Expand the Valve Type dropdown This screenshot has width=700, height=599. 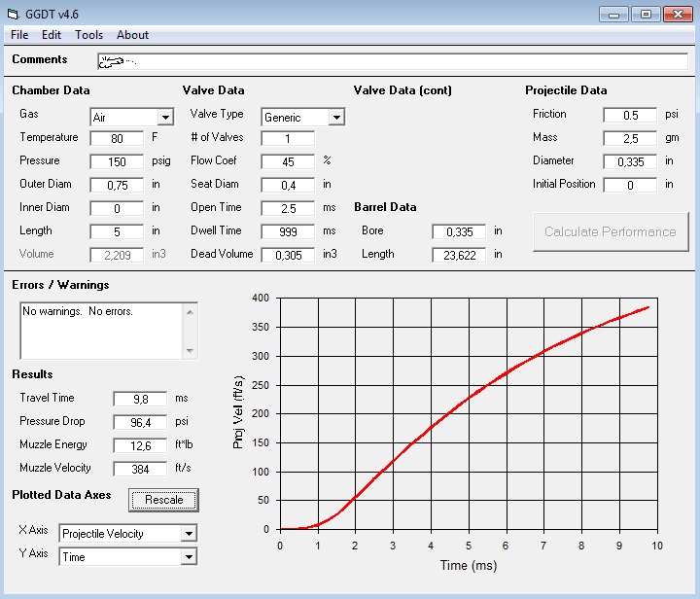pos(336,118)
